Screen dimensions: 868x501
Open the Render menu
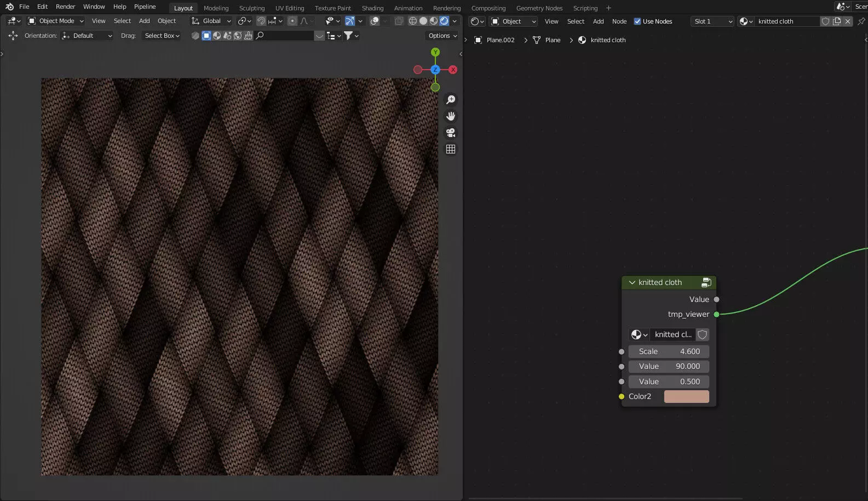click(65, 7)
